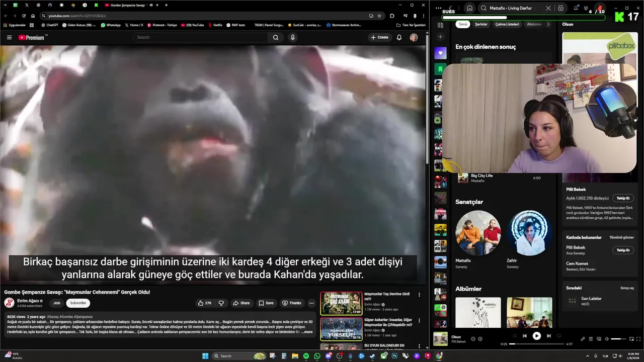Clear the Spotify search field
This screenshot has width=644, height=362.
click(548, 8)
